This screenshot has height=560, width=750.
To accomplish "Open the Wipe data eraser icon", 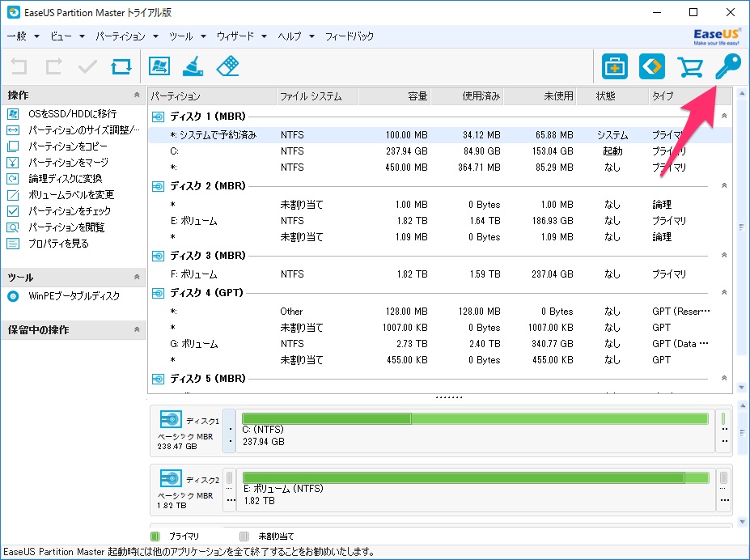I will click(x=227, y=66).
